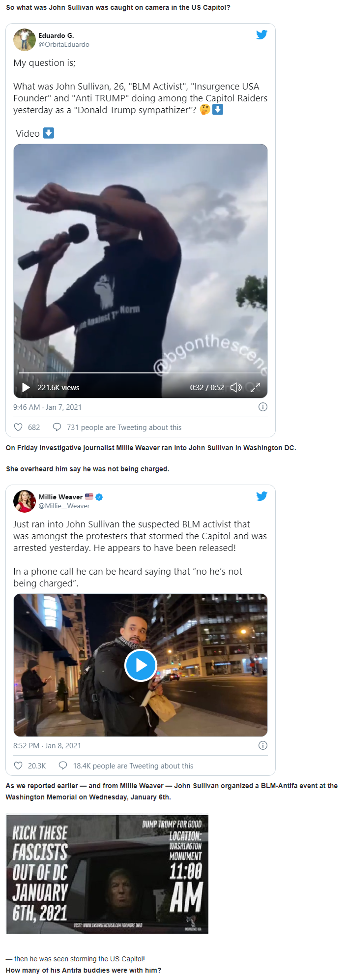This screenshot has width=347, height=980.
Task: Open 8:52 PM · Jan 8, 2021 timestamp
Action: point(47,746)
